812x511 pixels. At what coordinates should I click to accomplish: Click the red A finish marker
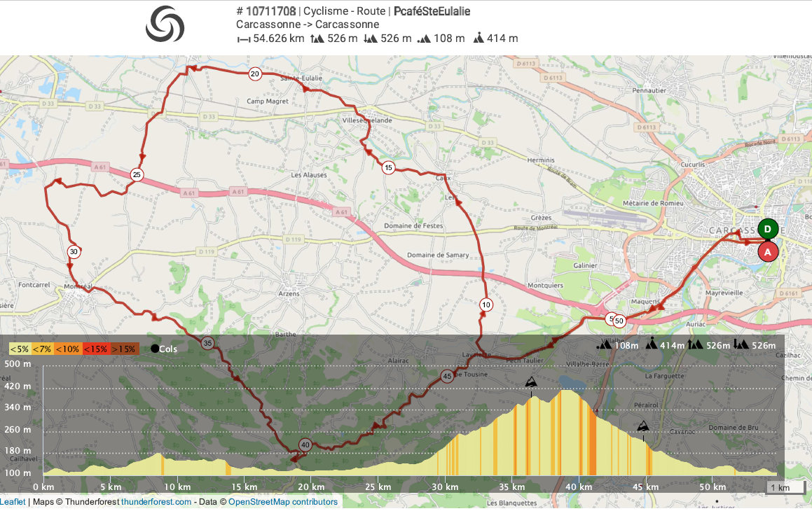point(768,251)
